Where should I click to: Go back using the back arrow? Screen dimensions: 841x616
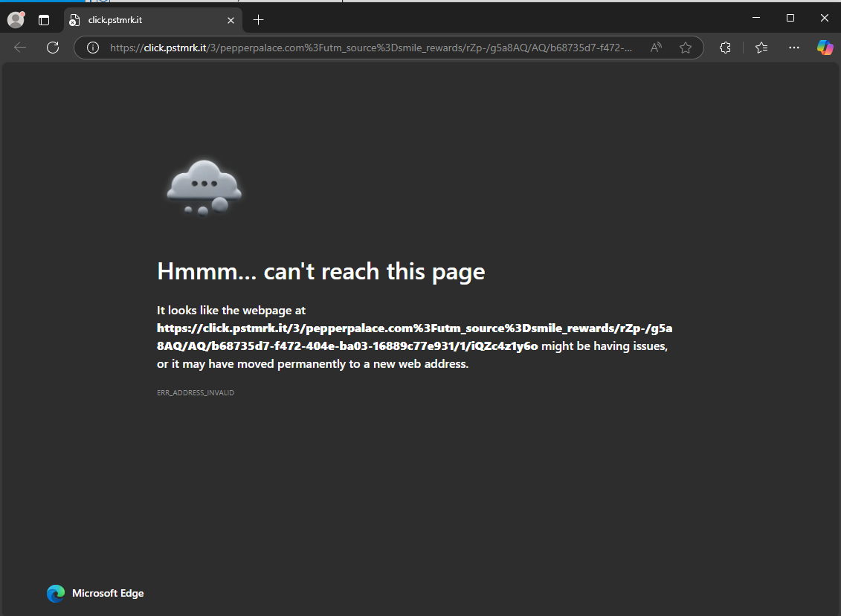coord(20,48)
